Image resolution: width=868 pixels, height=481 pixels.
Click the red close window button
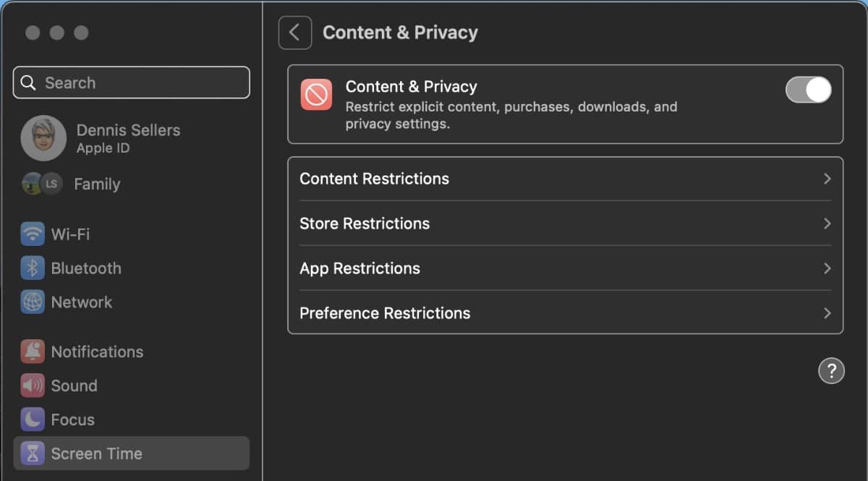[33, 33]
